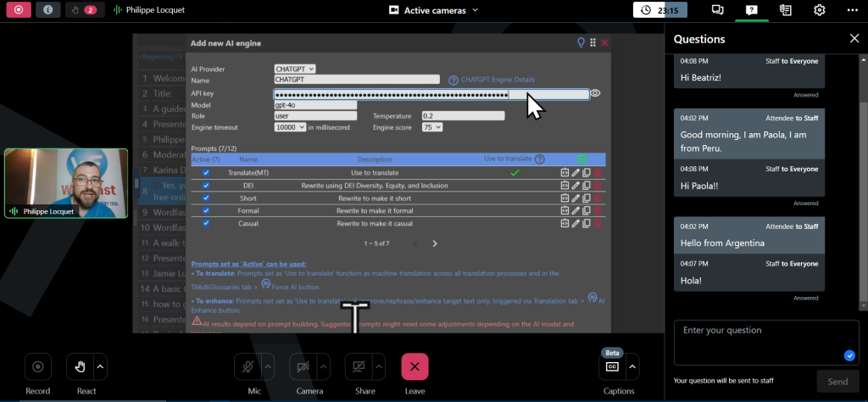Toggle closed Captions on
The width and height of the screenshot is (868, 402).
611,366
